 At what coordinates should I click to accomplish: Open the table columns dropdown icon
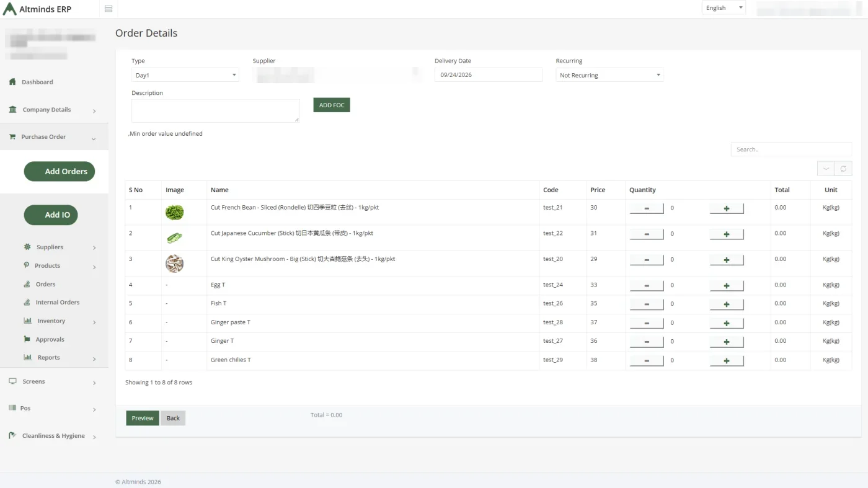pyautogui.click(x=826, y=169)
